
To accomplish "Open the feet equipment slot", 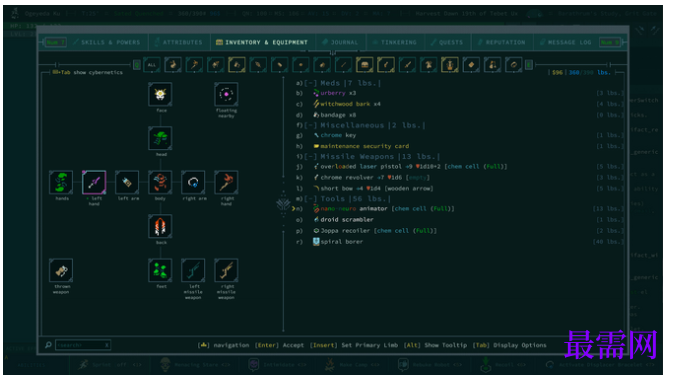I will pos(160,270).
